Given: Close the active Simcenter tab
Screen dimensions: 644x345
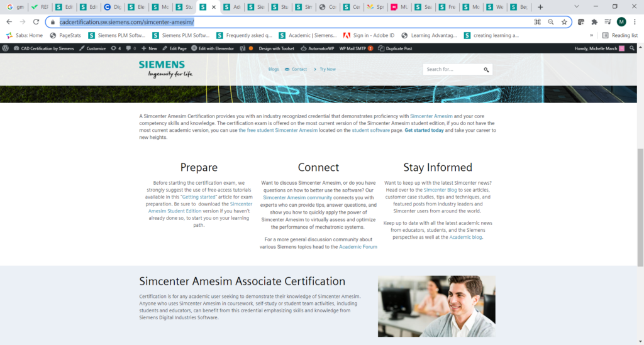Looking at the screenshot, I should coord(214,7).
